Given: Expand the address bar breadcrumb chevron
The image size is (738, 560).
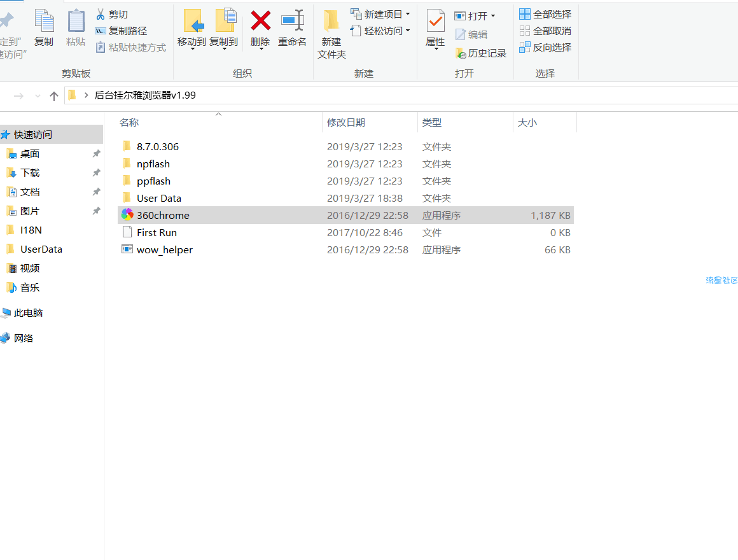Looking at the screenshot, I should click(86, 95).
